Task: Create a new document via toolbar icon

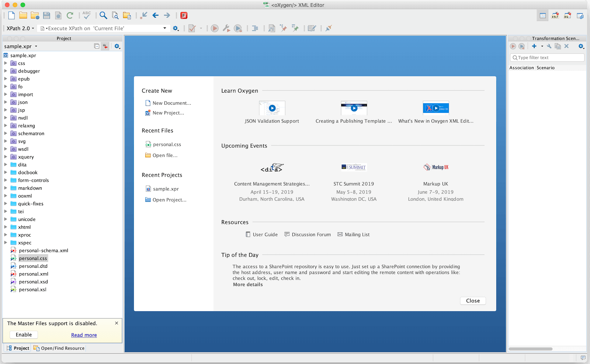Action: (11, 15)
